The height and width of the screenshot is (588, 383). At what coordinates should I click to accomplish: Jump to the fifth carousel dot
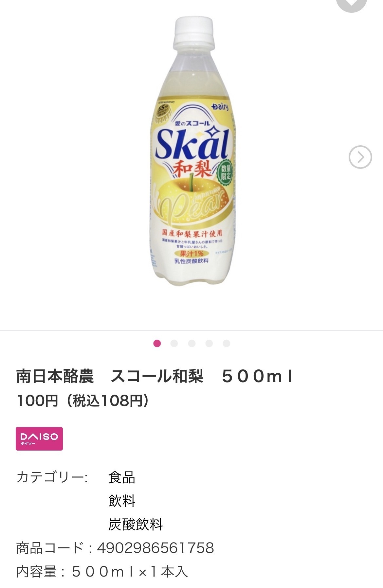[227, 343]
